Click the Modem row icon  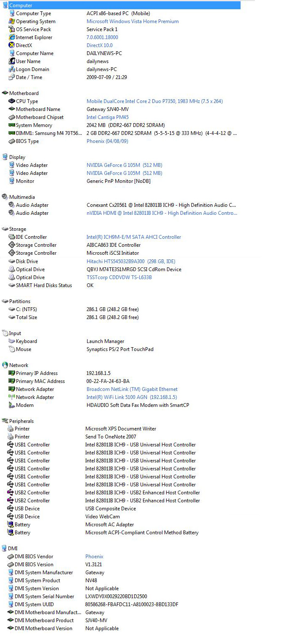click(12, 405)
